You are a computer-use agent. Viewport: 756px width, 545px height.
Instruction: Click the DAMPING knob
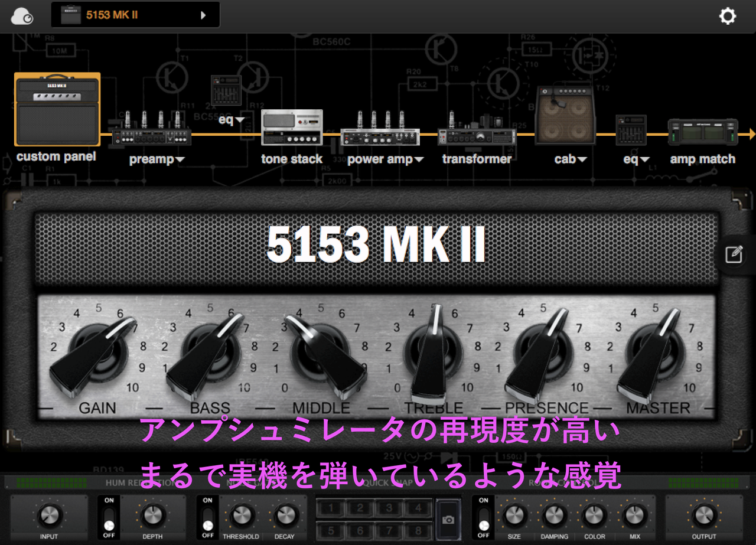[x=555, y=515]
